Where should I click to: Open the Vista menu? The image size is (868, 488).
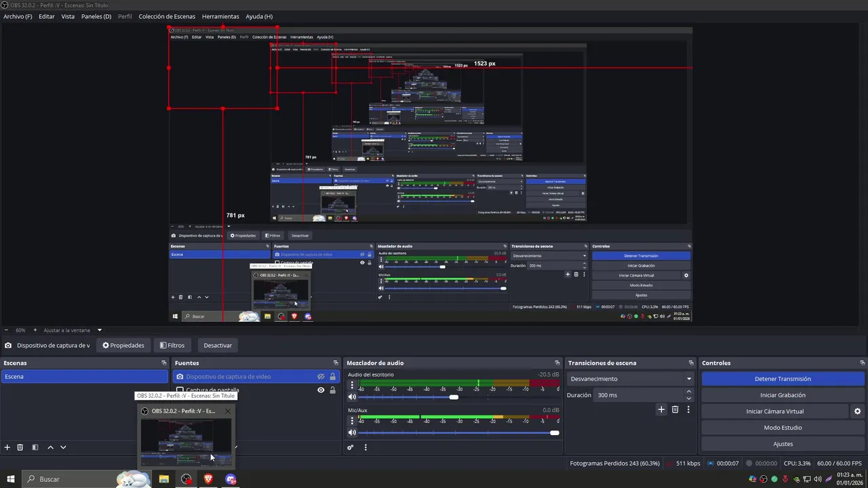[x=68, y=16]
